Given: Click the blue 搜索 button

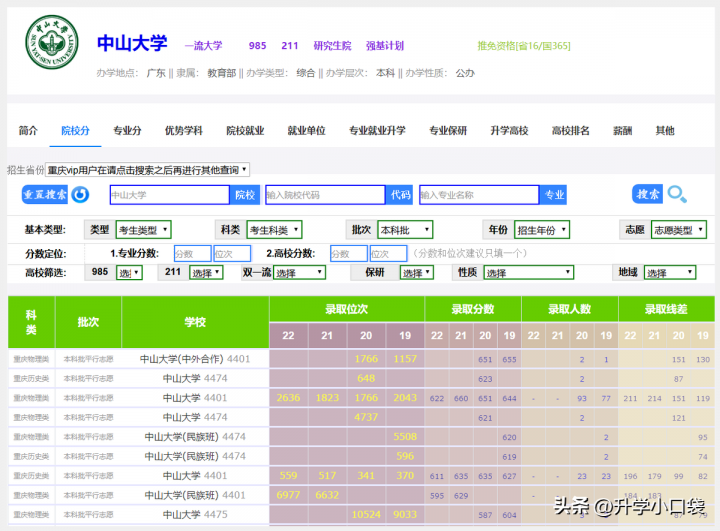Looking at the screenshot, I should click(x=647, y=194).
